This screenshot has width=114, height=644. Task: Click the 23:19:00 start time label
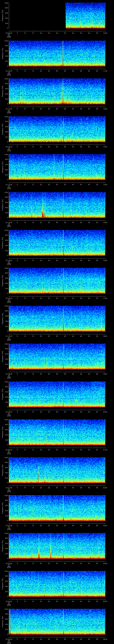coord(9,412)
